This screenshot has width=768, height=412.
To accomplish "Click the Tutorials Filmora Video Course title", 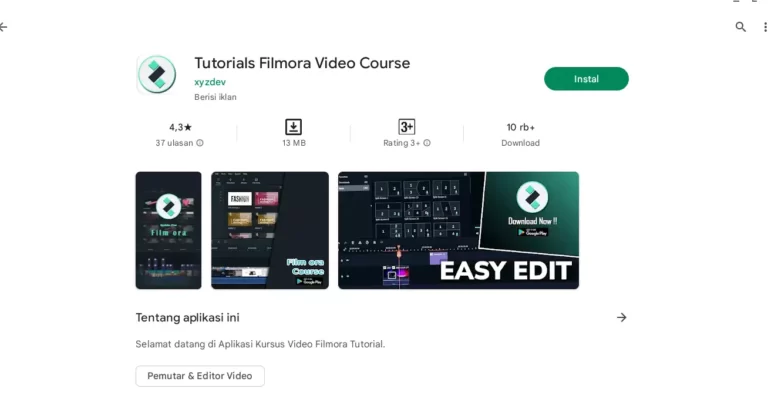I will pyautogui.click(x=302, y=63).
